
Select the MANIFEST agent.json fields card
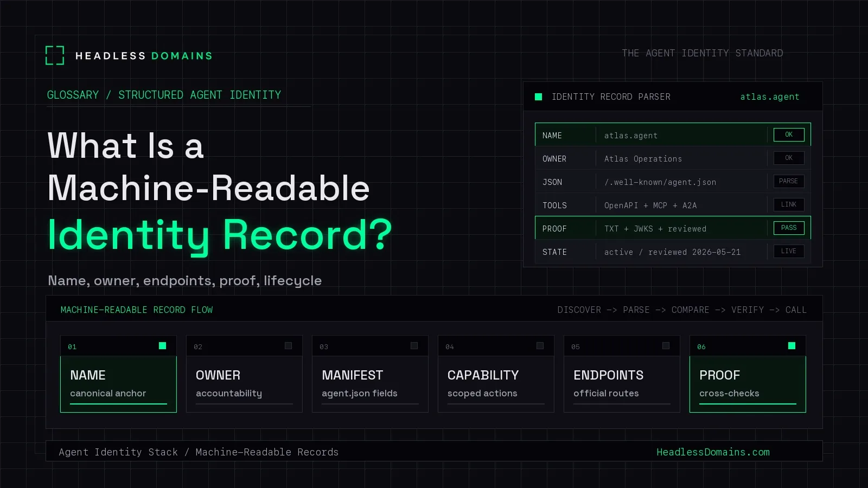pos(370,374)
